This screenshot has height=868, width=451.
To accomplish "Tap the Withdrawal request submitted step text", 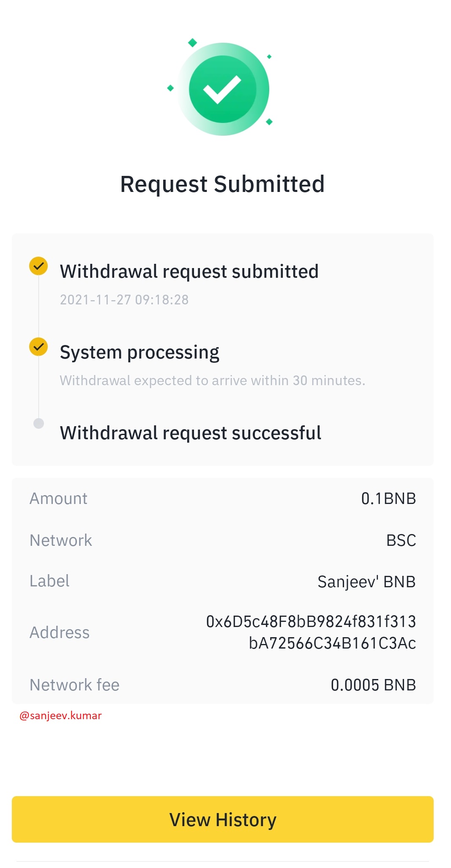I will [189, 271].
